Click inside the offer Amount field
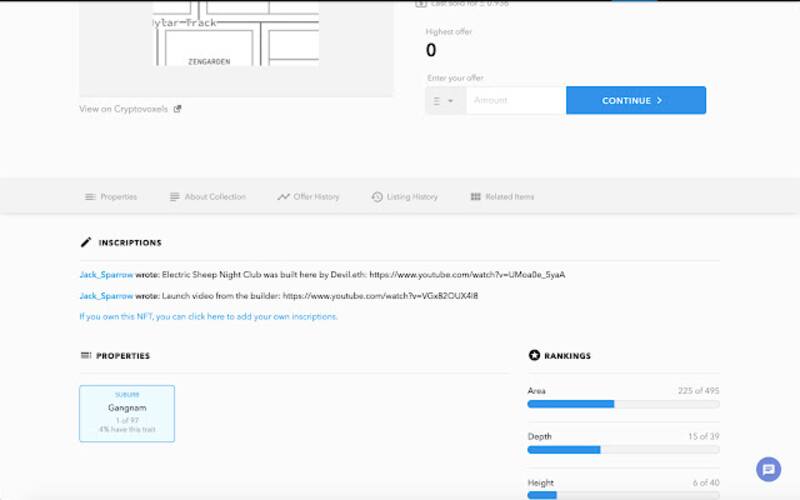 [x=515, y=101]
